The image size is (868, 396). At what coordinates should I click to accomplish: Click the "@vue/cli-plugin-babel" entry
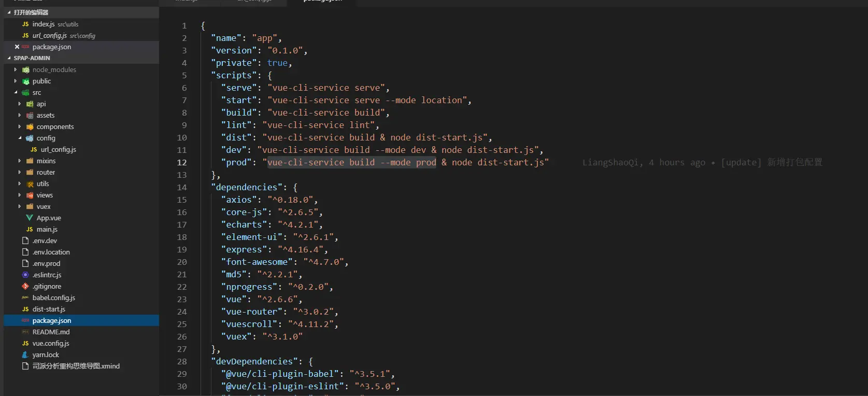pos(308,374)
